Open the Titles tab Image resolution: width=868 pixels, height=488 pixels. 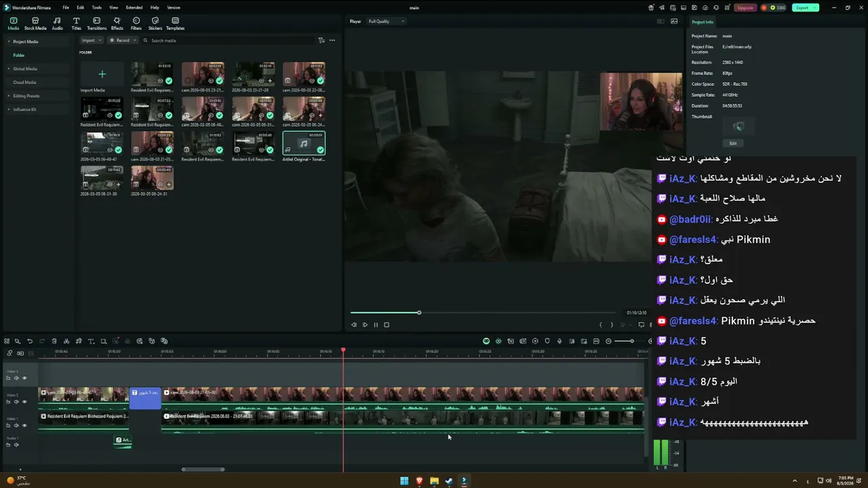tap(76, 24)
